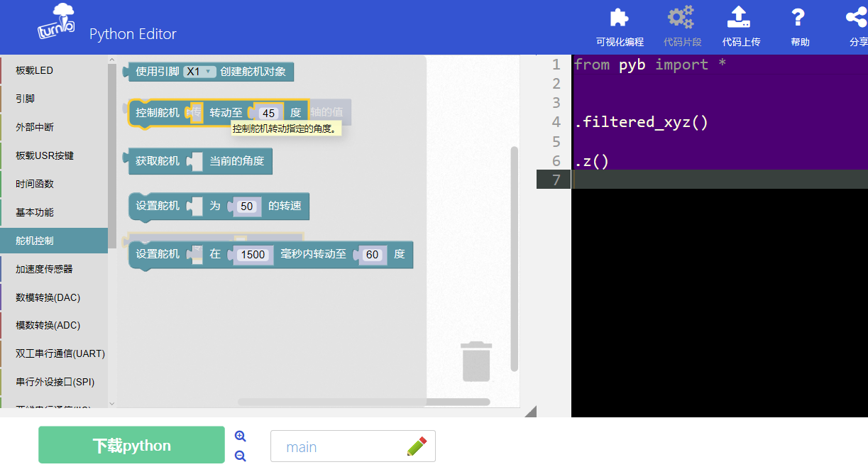Click the 下载python button
Image resolution: width=868 pixels, height=467 pixels.
[x=131, y=445]
